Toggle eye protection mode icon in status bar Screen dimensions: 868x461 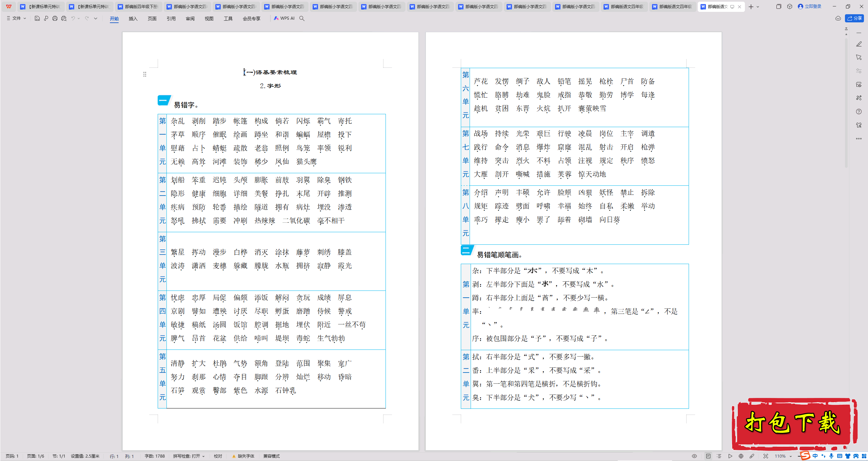point(694,456)
